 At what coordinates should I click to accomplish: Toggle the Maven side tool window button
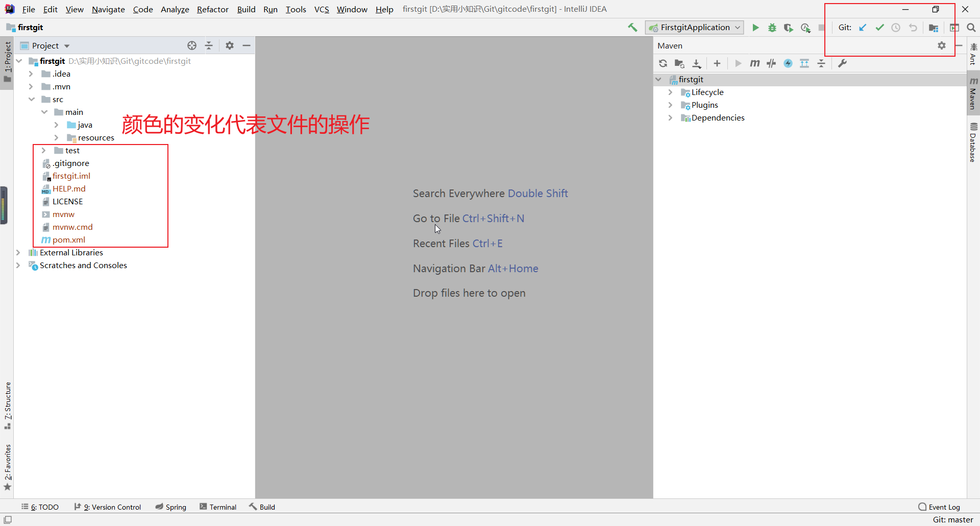973,94
